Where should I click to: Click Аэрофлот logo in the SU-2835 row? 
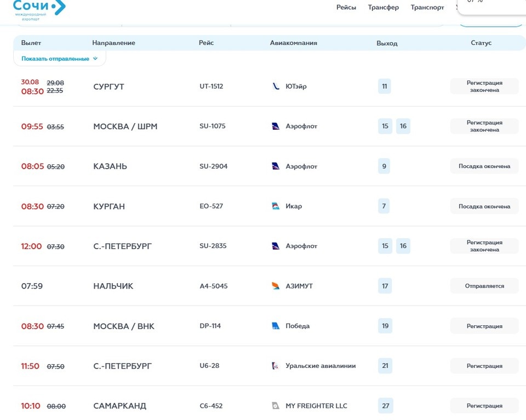click(276, 246)
